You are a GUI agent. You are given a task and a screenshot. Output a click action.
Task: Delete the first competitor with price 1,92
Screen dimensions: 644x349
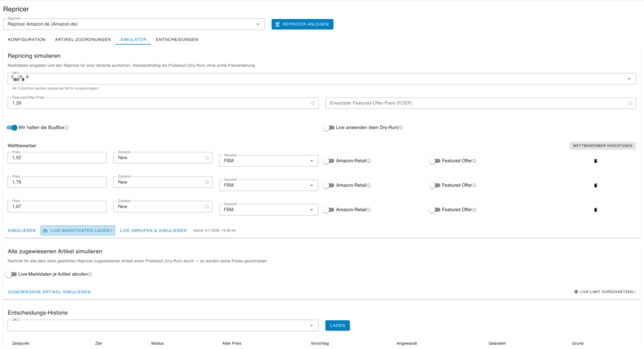click(596, 161)
